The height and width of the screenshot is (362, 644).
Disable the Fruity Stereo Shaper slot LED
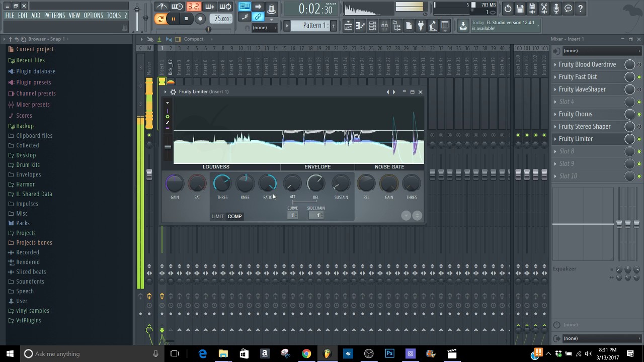[x=639, y=127]
